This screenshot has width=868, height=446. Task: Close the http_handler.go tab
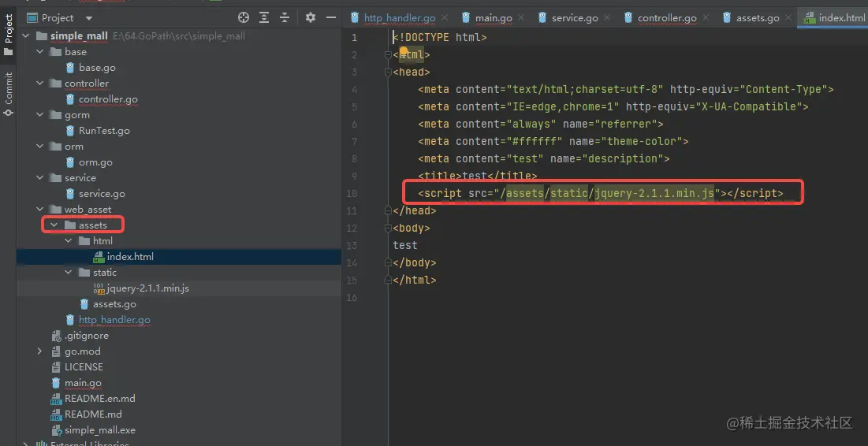[445, 17]
